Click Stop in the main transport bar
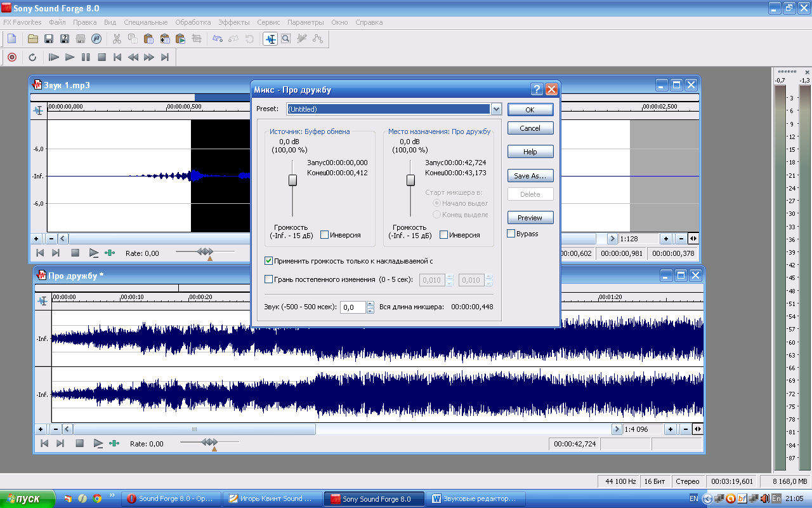The height and width of the screenshot is (508, 812). click(x=101, y=57)
